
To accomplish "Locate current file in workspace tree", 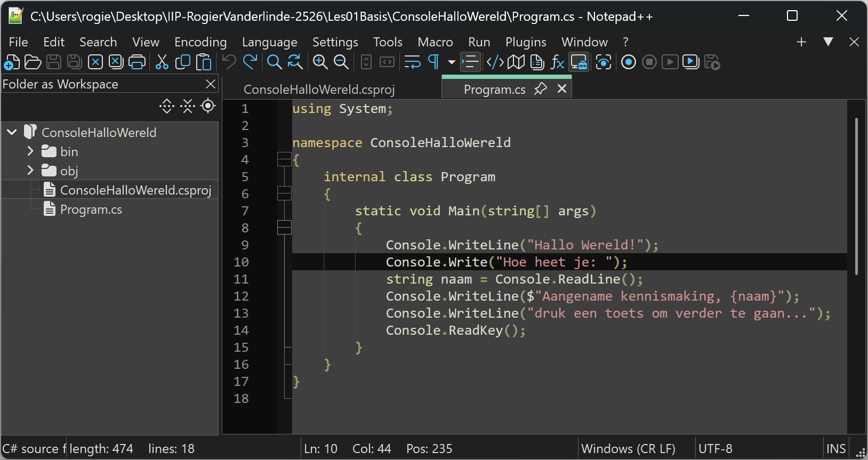I will [208, 106].
